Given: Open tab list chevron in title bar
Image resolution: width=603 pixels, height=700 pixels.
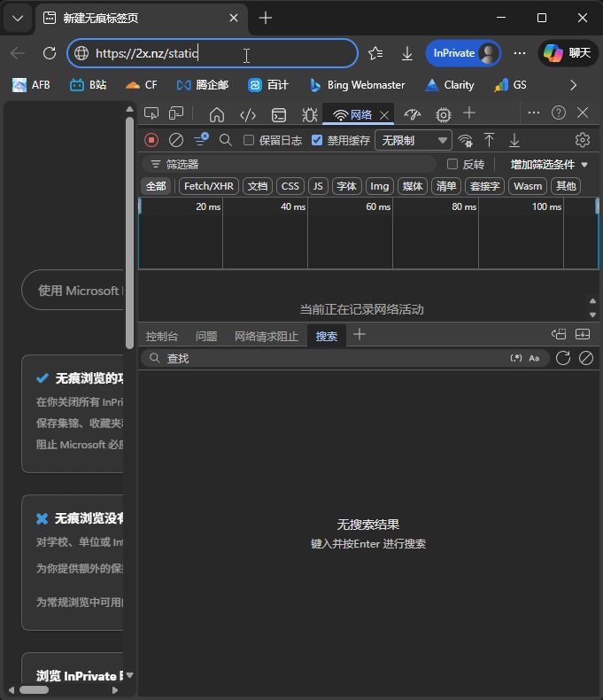Looking at the screenshot, I should coord(17,18).
